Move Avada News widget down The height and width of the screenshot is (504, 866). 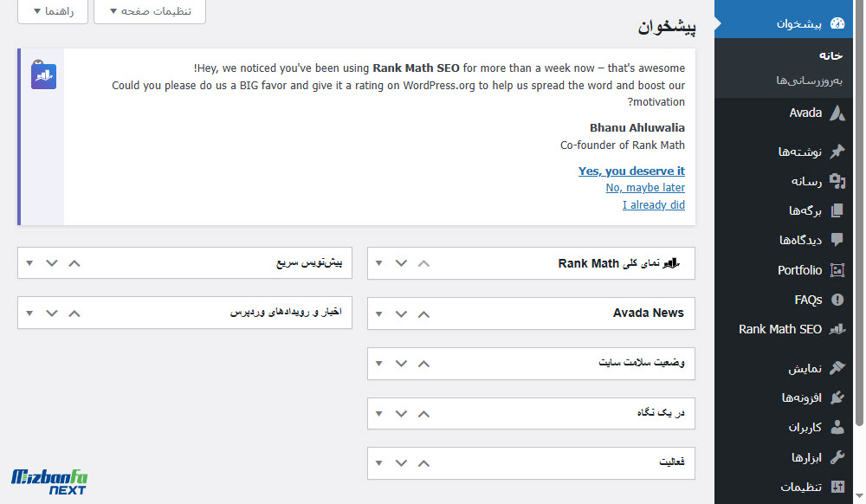(402, 314)
